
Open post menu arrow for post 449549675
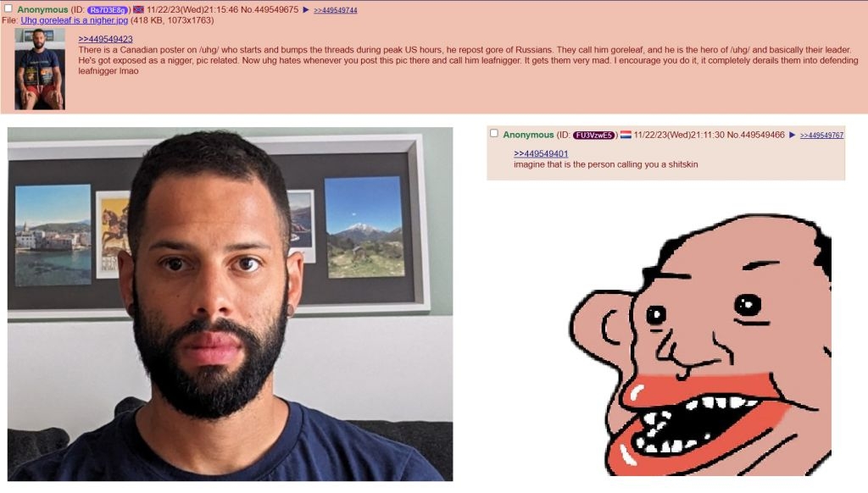tap(305, 10)
